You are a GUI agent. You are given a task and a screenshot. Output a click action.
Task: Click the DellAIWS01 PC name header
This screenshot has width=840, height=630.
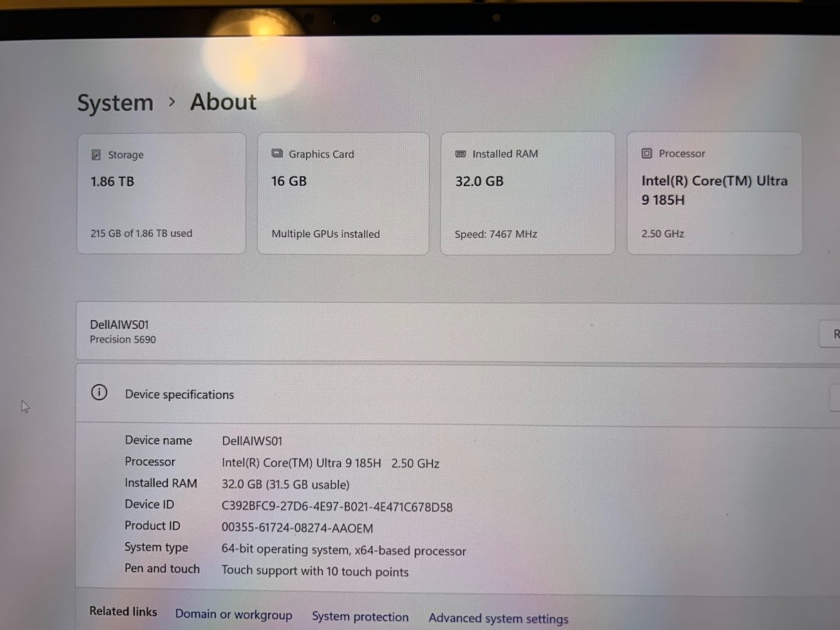(120, 324)
